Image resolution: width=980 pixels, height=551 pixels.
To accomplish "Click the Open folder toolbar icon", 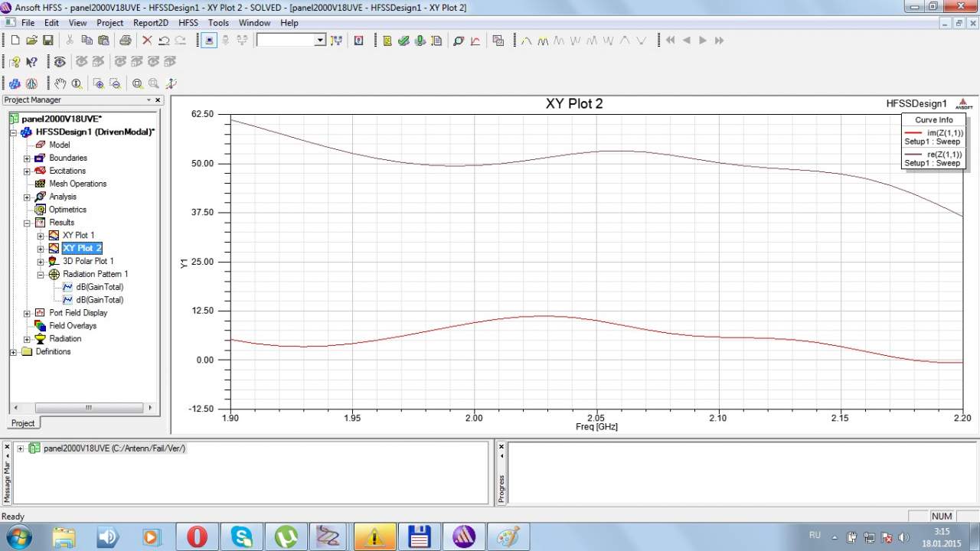I will click(x=31, y=41).
